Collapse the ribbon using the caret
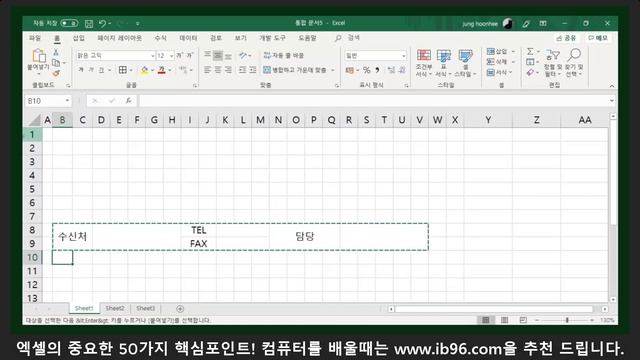 [x=611, y=86]
